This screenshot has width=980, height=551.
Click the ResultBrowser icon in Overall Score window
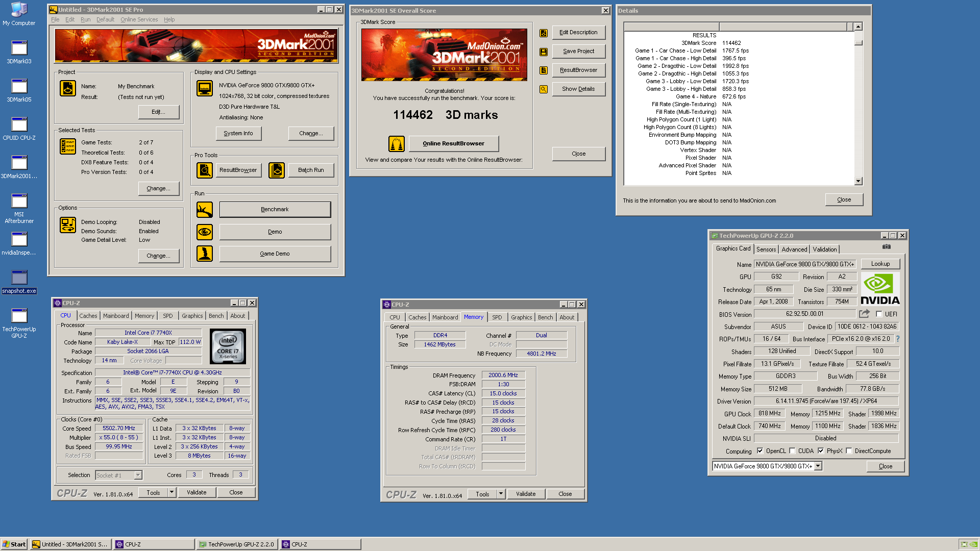[x=544, y=70]
